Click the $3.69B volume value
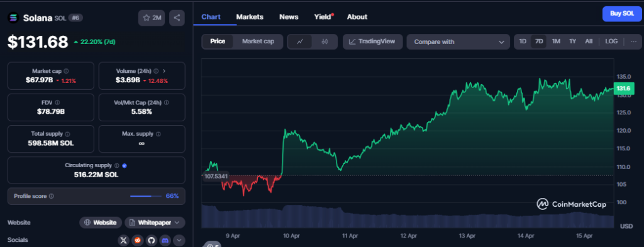The image size is (644, 247). pyautogui.click(x=128, y=80)
